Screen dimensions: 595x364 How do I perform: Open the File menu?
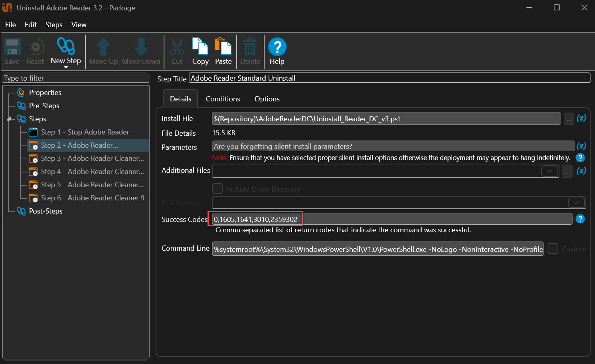tap(10, 25)
